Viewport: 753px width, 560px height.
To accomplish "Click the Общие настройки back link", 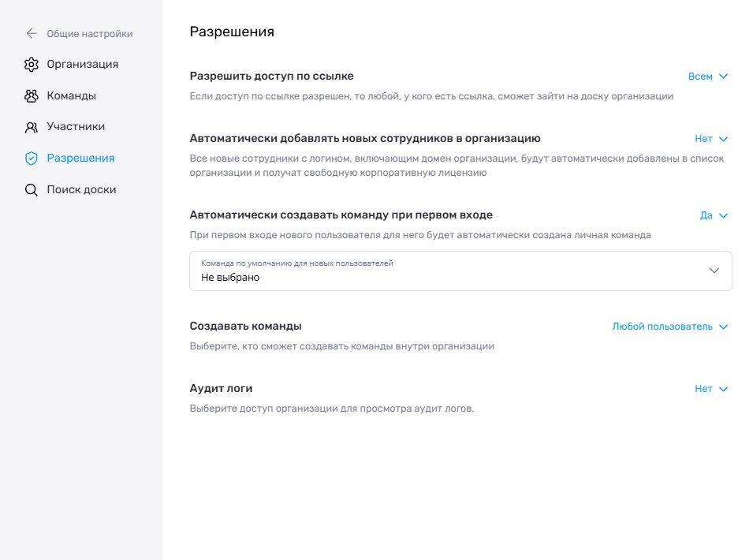I will click(x=90, y=34).
